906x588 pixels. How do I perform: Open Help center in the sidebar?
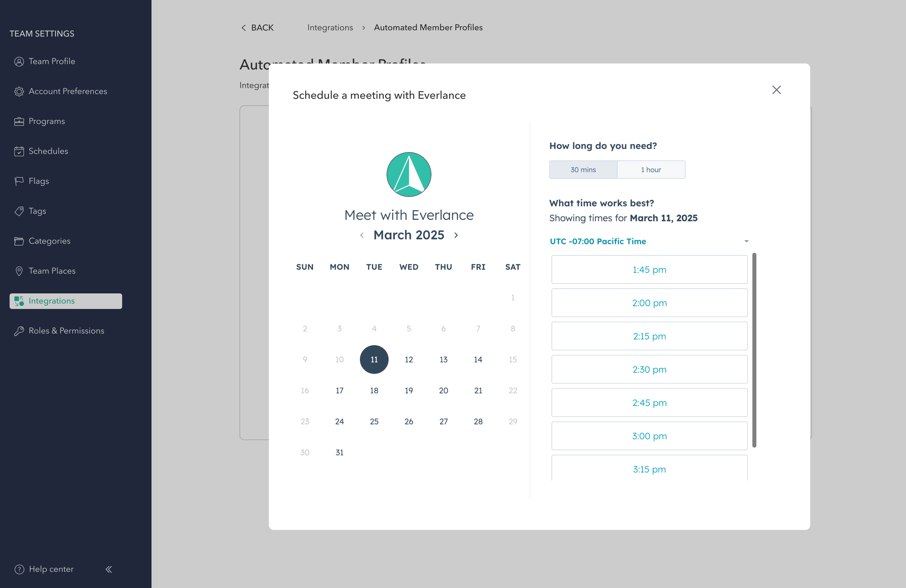(x=51, y=569)
